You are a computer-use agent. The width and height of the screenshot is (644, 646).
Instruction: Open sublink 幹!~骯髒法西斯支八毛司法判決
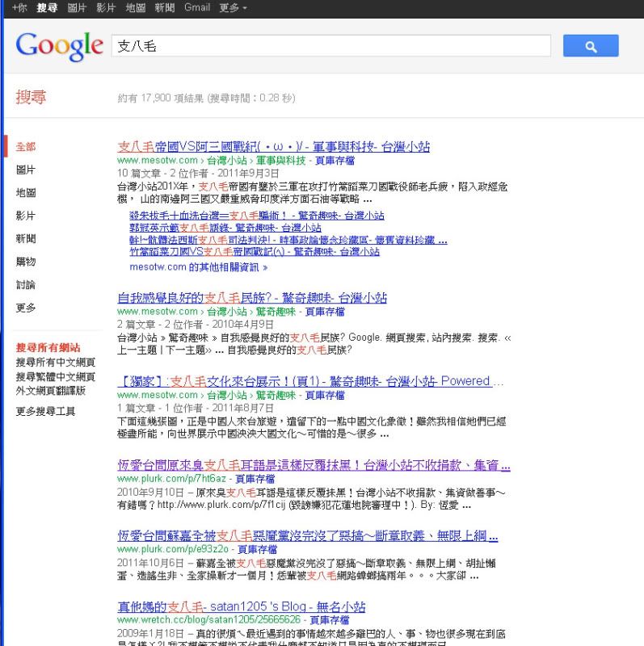(288, 240)
